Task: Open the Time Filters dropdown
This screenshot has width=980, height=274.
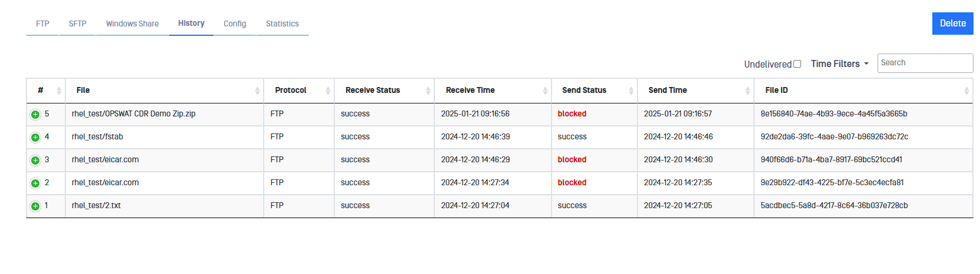Action: click(x=839, y=64)
